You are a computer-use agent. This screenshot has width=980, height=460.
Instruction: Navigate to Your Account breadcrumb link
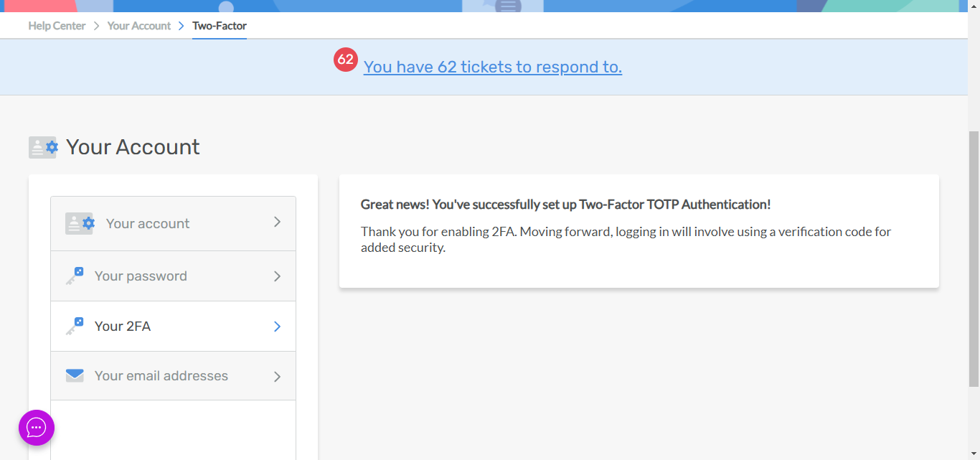tap(139, 26)
